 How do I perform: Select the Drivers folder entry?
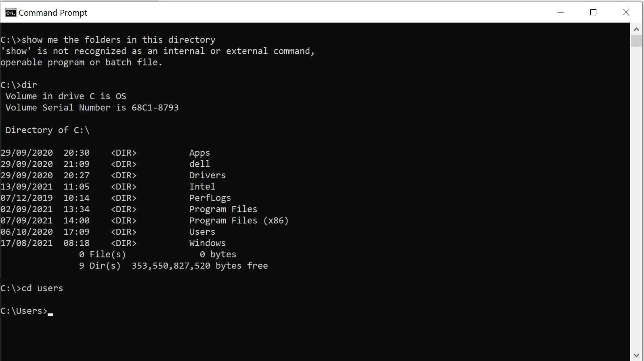point(207,175)
